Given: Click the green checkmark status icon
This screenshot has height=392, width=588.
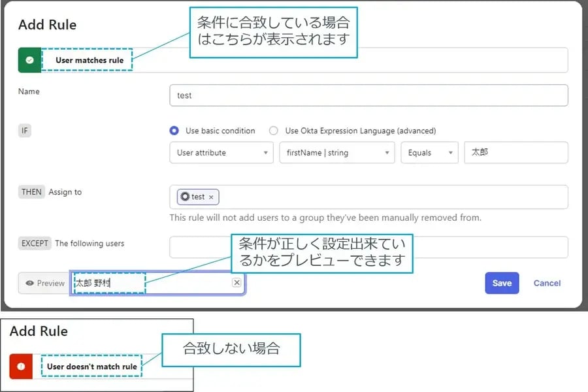Looking at the screenshot, I should coord(29,60).
